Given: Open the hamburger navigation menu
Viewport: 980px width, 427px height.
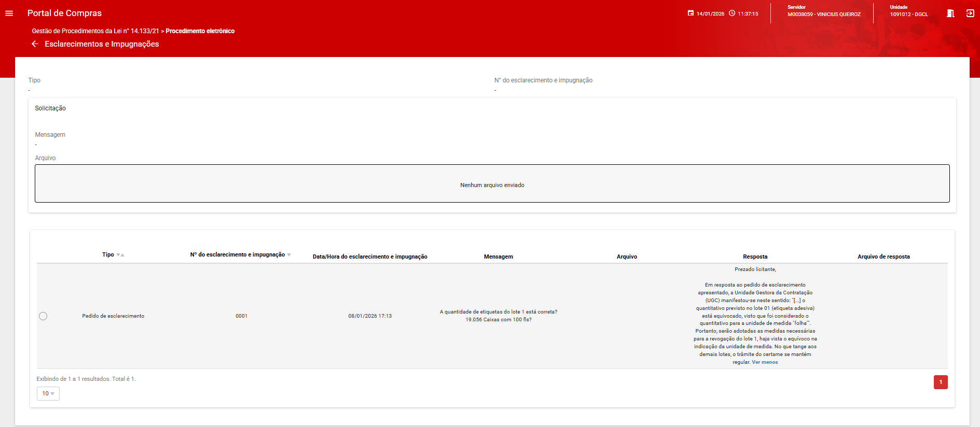Looking at the screenshot, I should coord(9,13).
